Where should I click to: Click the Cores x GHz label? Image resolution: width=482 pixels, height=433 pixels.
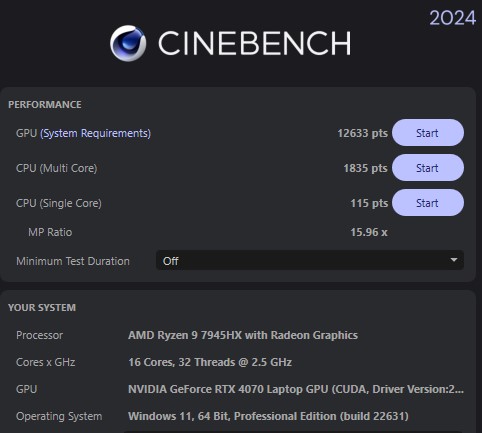click(x=46, y=362)
